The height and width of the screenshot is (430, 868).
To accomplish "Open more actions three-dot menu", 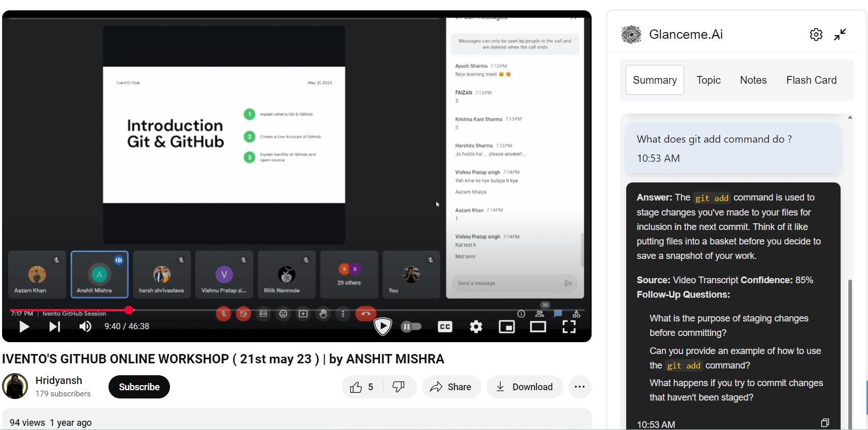I will click(x=580, y=387).
